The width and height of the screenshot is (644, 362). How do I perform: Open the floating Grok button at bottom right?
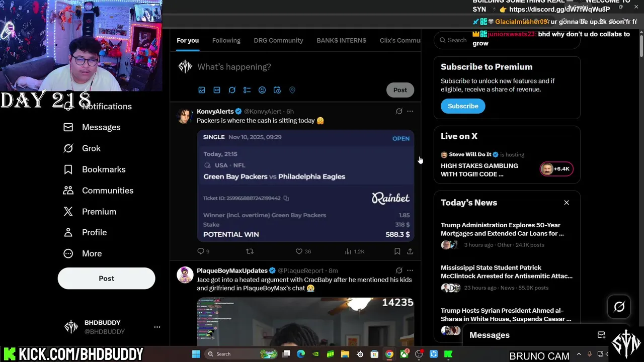click(619, 307)
